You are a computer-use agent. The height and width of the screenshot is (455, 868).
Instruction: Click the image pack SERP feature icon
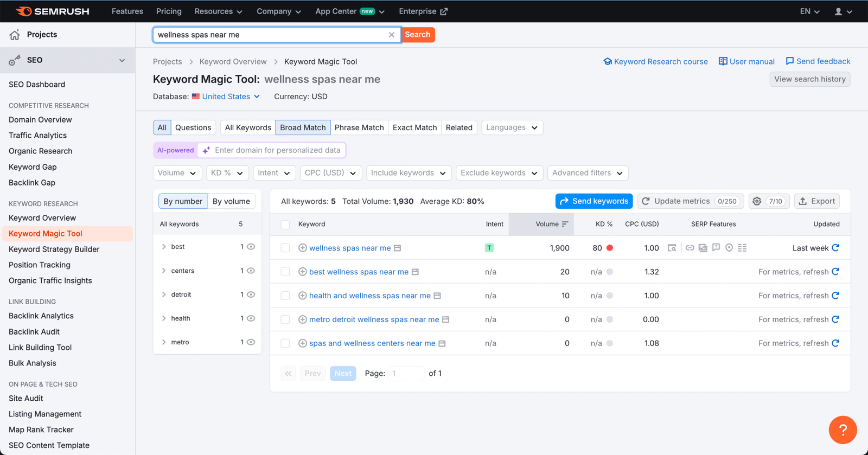click(703, 248)
